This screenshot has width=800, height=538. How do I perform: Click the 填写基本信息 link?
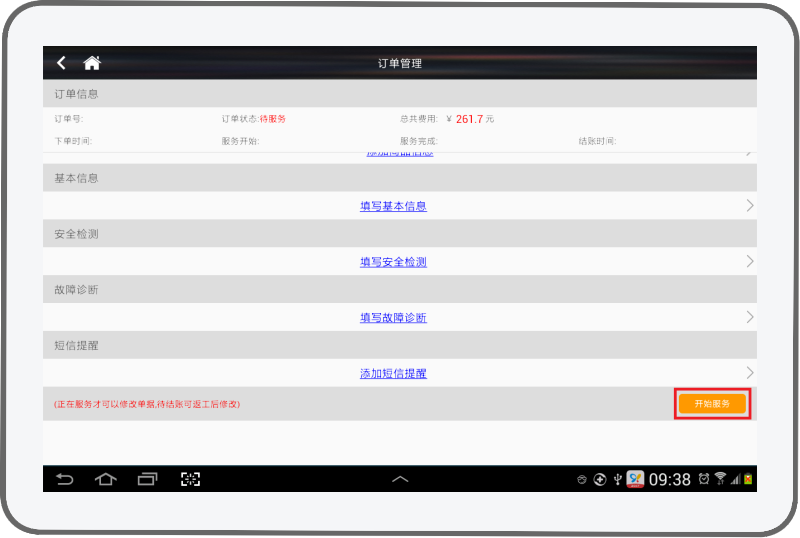click(393, 206)
